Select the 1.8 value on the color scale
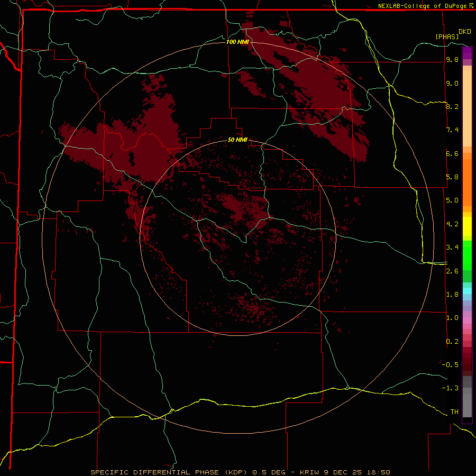Image resolution: width=476 pixels, height=476 pixels. (452, 295)
